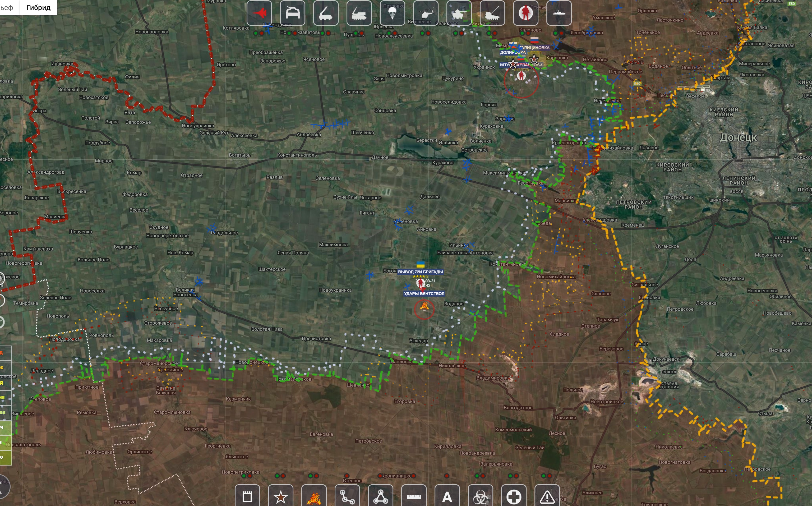Select the helicopter icon in top toolbar
Image resolution: width=812 pixels, height=506 pixels.
[x=426, y=13]
